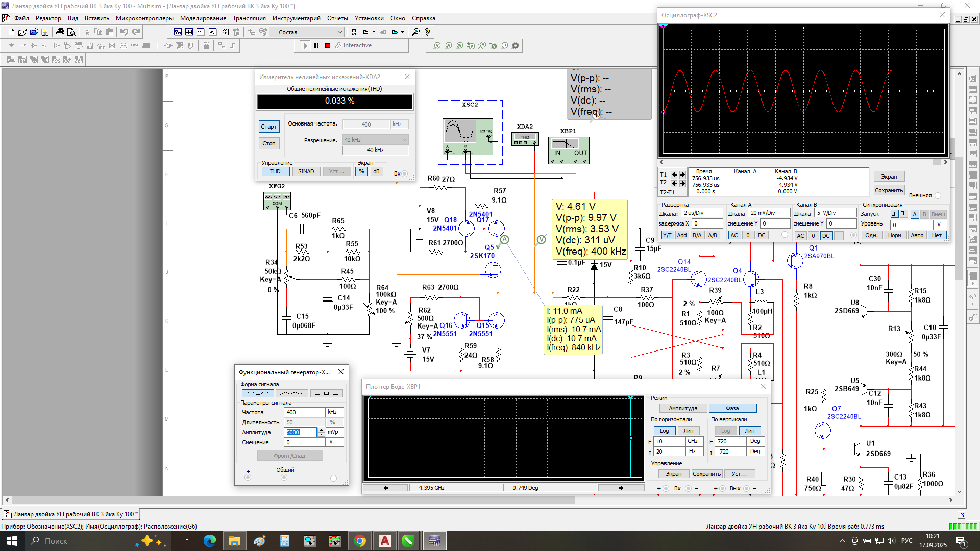Open the kHz frequency unit dropdown
The height and width of the screenshot is (551, 980).
(x=335, y=412)
